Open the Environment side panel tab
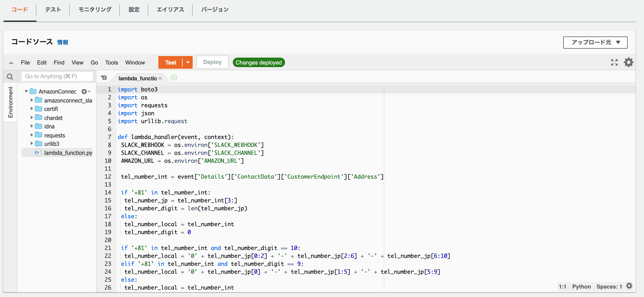The height and width of the screenshot is (297, 644). point(10,102)
